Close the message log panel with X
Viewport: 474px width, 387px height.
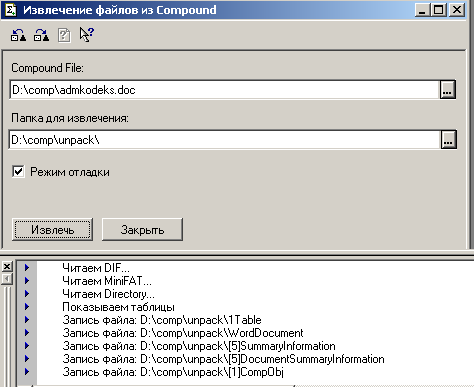click(7, 266)
